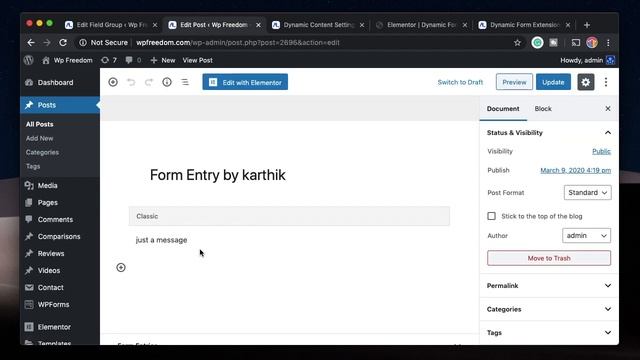Click Edit with Elementor button
This screenshot has height=360, width=640.
point(245,82)
